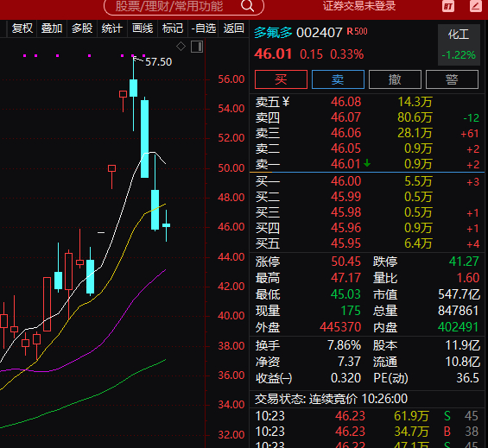Select the 买二 price 45.99

345,197
